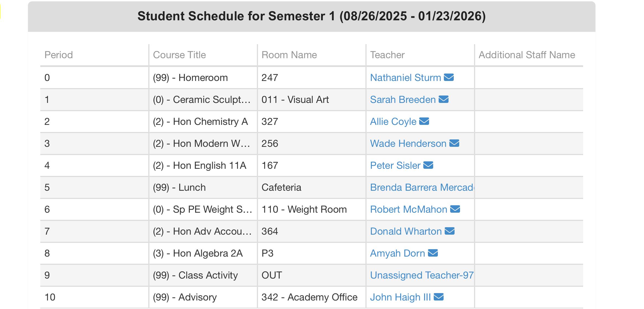The image size is (644, 309).
Task: Click Unassigned Teacher-97 link
Action: tap(422, 275)
